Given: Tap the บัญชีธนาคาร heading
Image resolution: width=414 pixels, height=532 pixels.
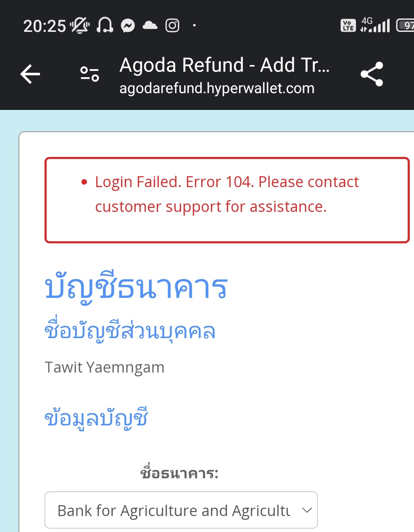Looking at the screenshot, I should click(136, 287).
